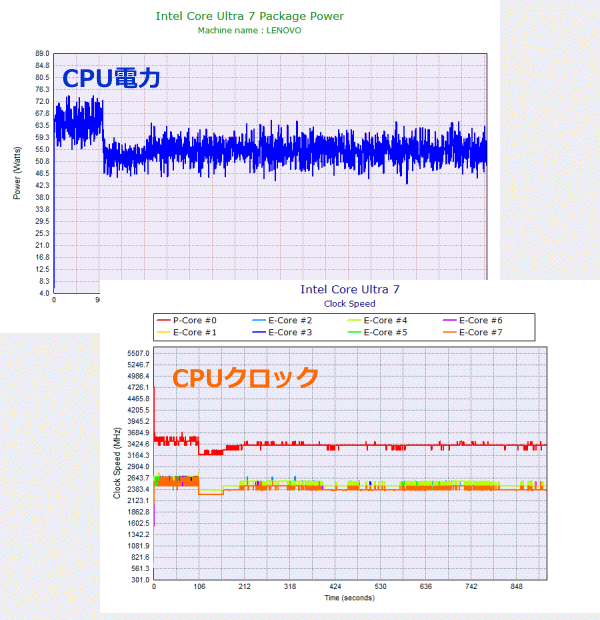This screenshot has height=620, width=600.
Task: Click the E-Core #3 legend entry
Action: 282,332
